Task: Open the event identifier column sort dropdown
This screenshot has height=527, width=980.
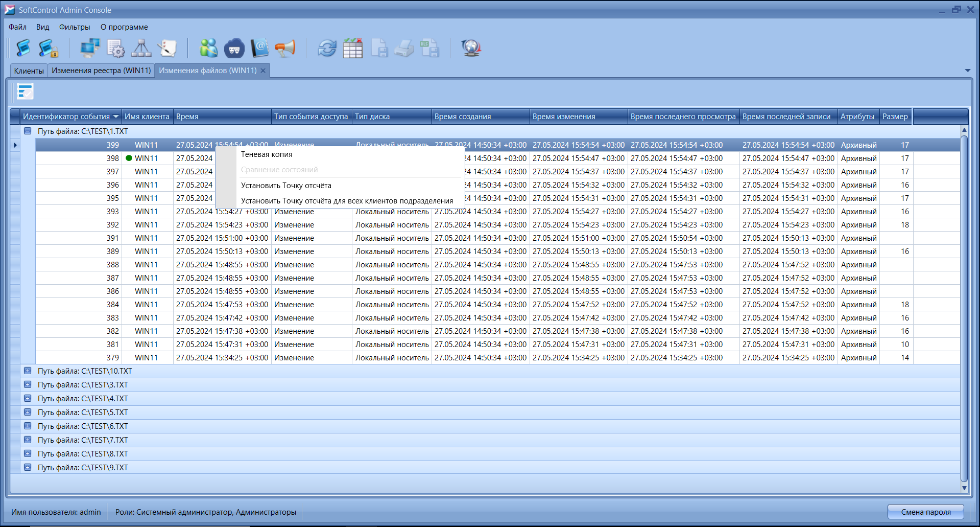Action: (x=116, y=117)
